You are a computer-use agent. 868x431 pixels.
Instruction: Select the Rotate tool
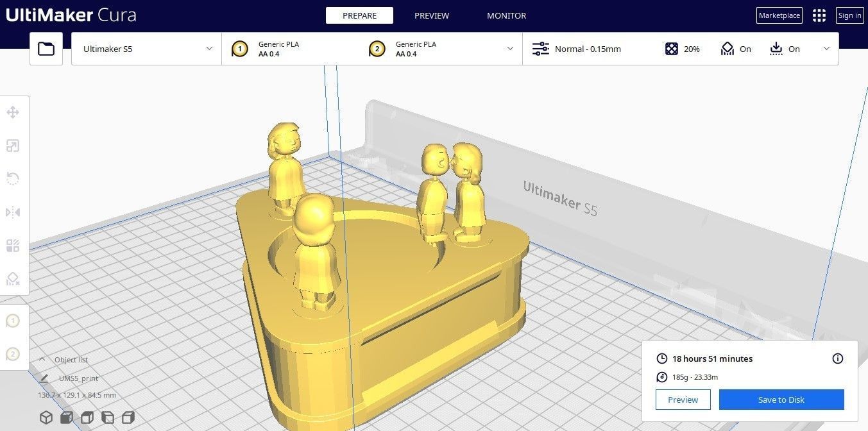pyautogui.click(x=13, y=178)
